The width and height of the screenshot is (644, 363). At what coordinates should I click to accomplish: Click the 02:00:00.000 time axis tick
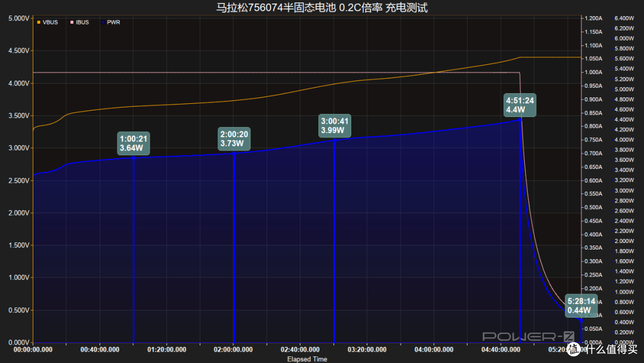point(233,349)
